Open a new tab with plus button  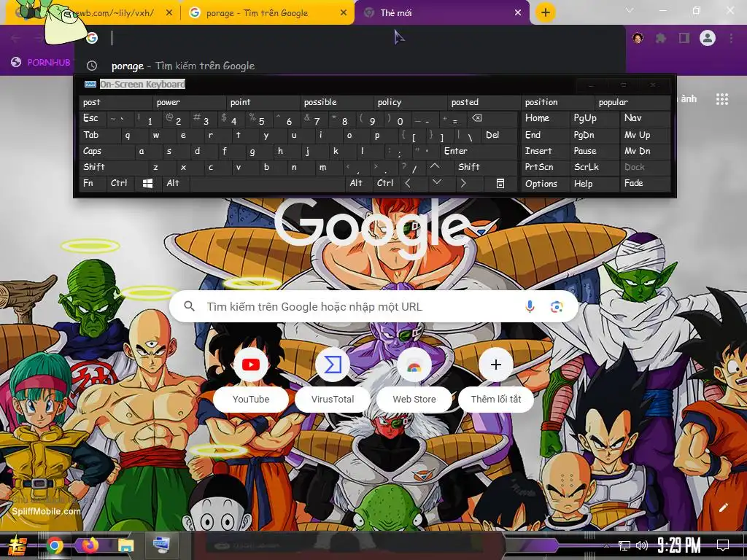546,12
